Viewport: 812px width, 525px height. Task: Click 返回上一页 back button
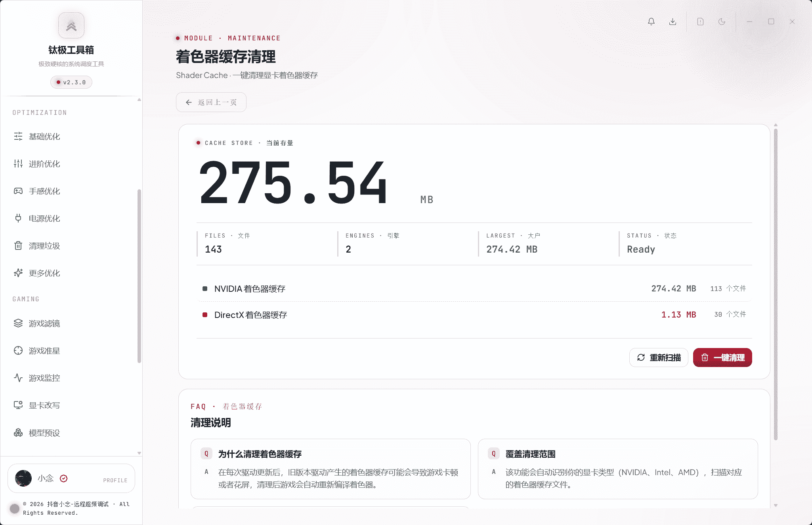211,102
